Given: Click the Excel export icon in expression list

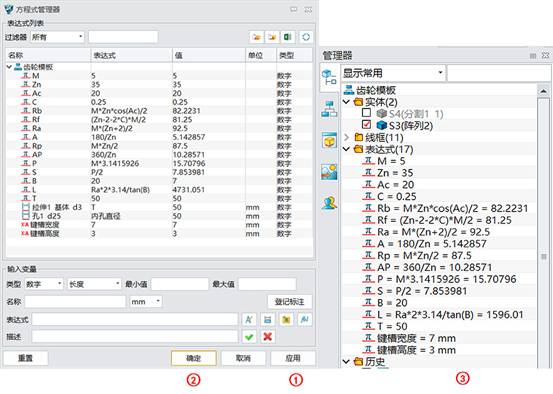Looking at the screenshot, I should pos(287,37).
